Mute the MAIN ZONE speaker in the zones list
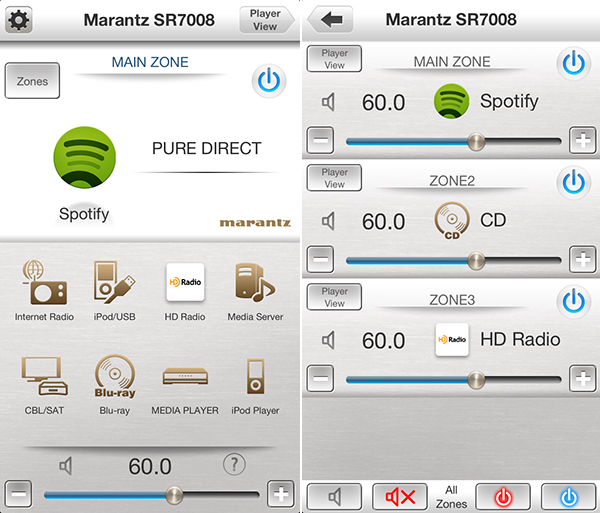The image size is (600, 513). click(328, 103)
